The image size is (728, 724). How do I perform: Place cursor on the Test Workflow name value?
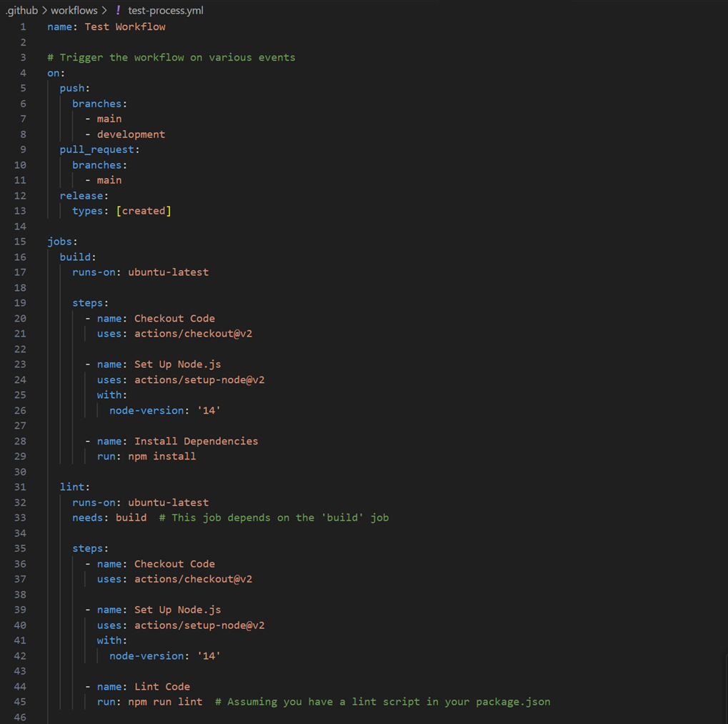click(x=124, y=26)
